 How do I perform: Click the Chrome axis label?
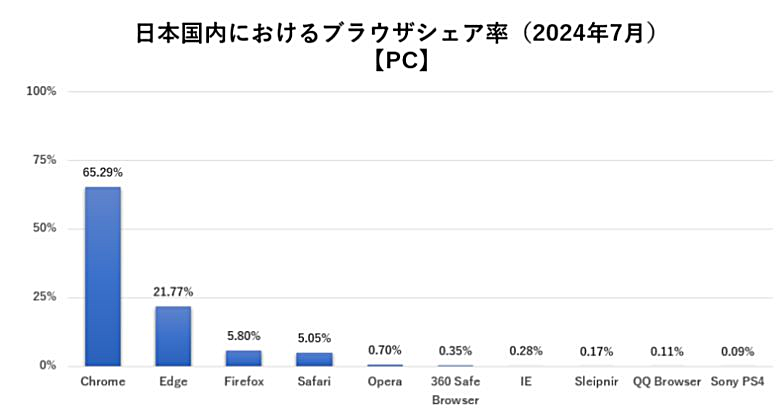[x=102, y=382]
